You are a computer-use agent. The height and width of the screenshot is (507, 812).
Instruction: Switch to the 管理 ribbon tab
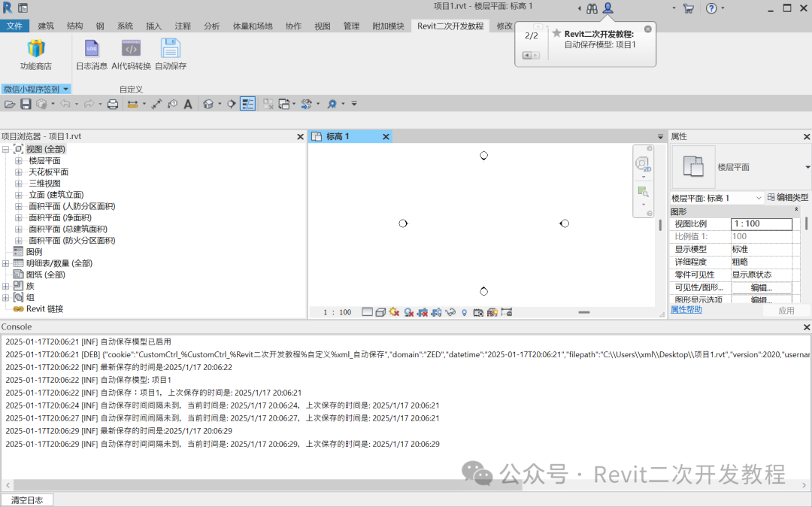351,26
